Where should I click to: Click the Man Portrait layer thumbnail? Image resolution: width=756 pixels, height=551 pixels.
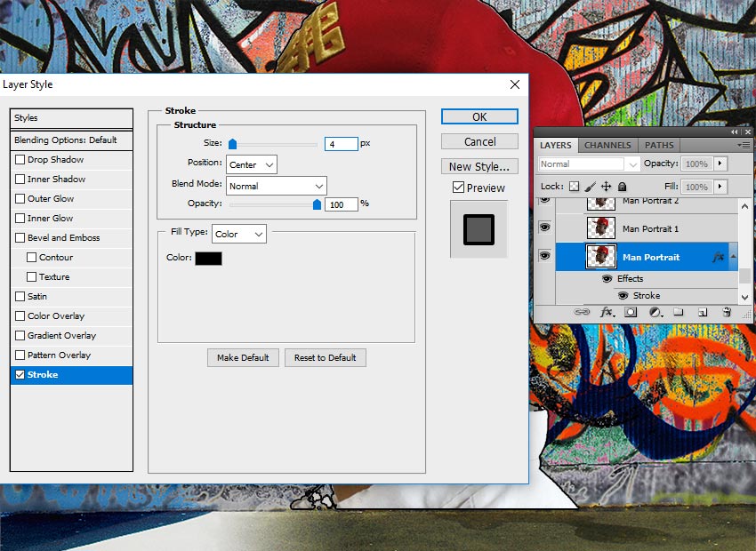point(600,257)
